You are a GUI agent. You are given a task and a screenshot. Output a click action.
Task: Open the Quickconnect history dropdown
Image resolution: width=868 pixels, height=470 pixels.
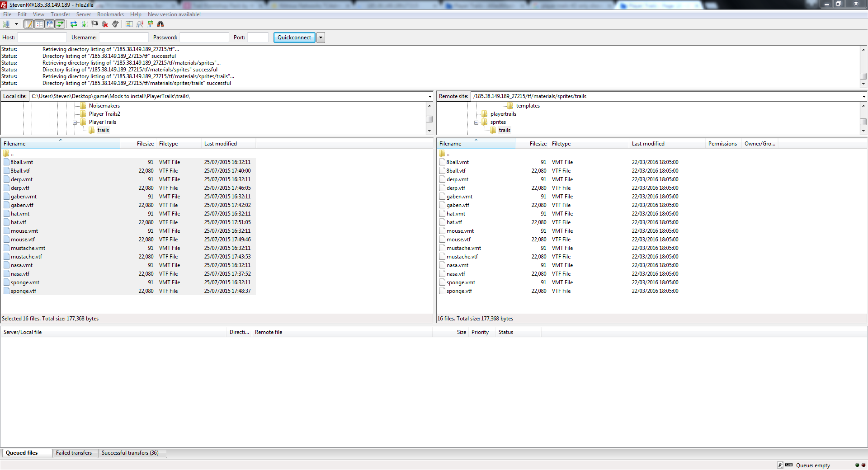coord(321,38)
